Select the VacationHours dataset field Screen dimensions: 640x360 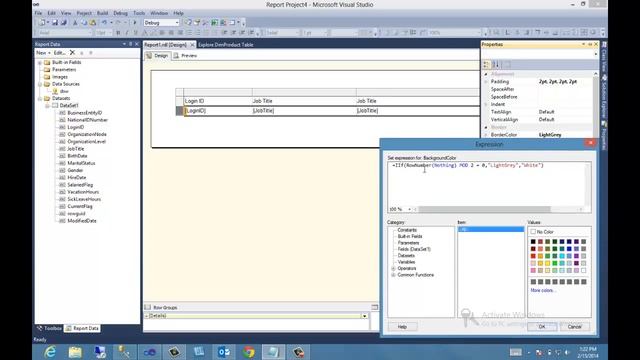[83, 192]
